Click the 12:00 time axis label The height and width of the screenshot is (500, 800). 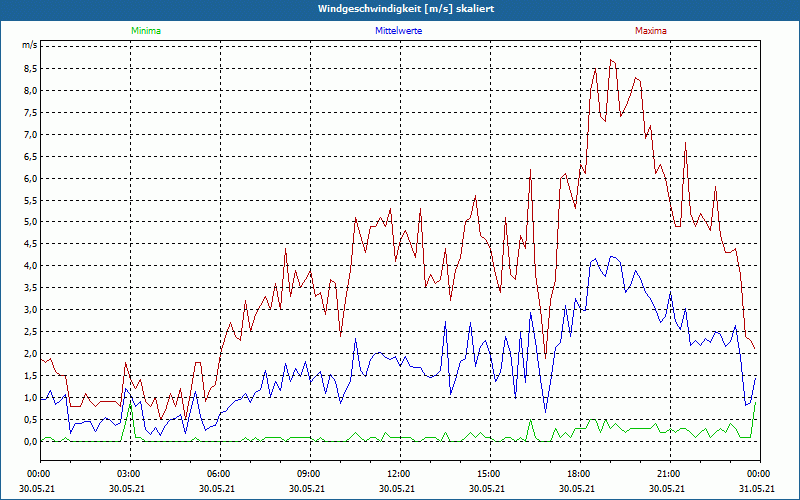(x=399, y=474)
